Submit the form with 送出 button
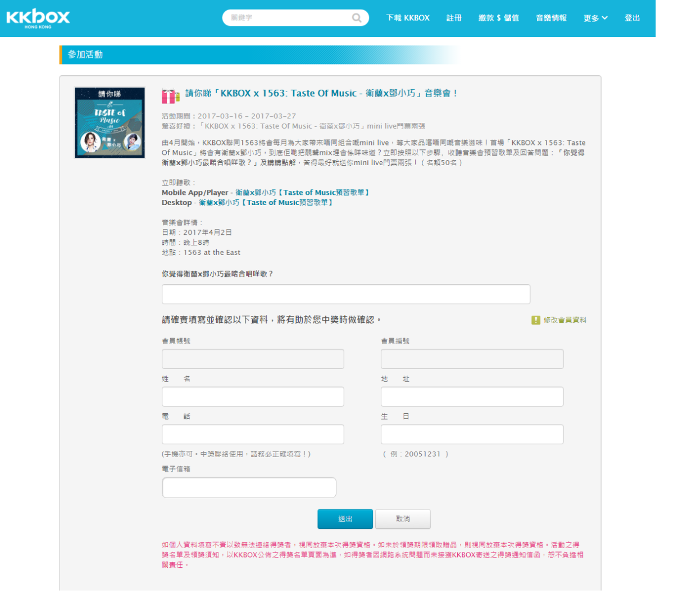674x616 pixels. click(345, 519)
